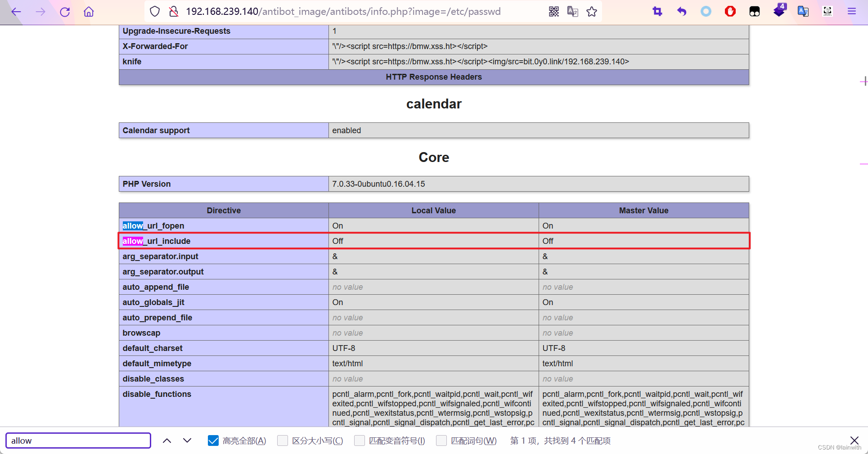Viewport: 868px width, 454px height.
Task: Select the allow_url_include directive
Action: point(157,241)
